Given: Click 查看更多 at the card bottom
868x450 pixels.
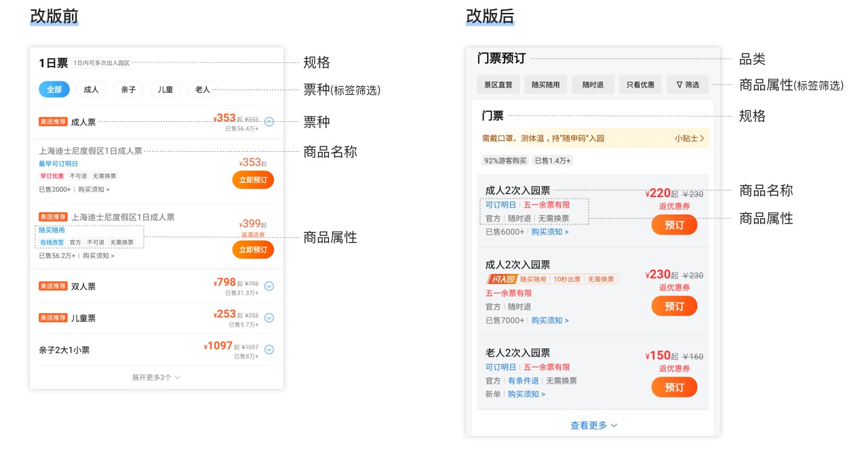Looking at the screenshot, I should click(589, 425).
